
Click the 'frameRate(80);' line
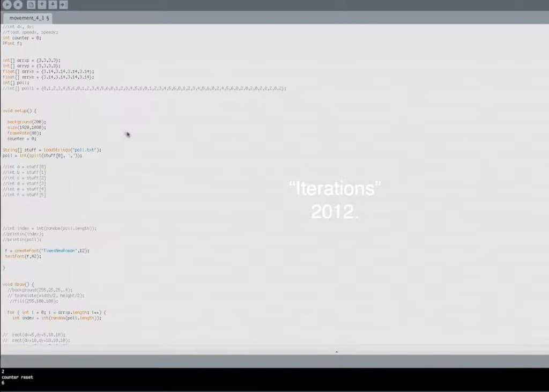point(24,133)
